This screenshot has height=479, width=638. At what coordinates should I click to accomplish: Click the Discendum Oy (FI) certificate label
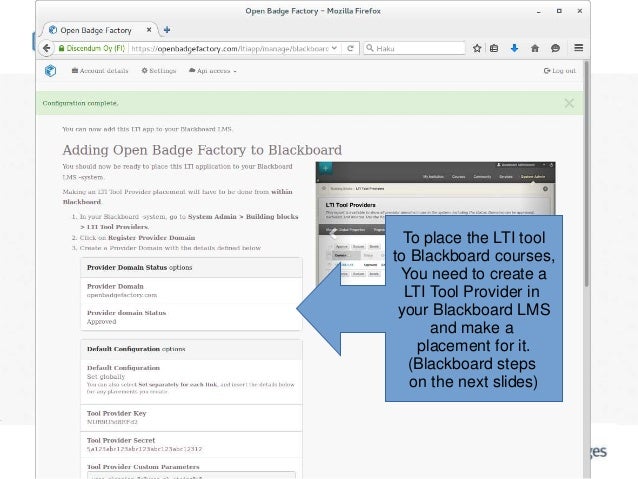(x=95, y=48)
